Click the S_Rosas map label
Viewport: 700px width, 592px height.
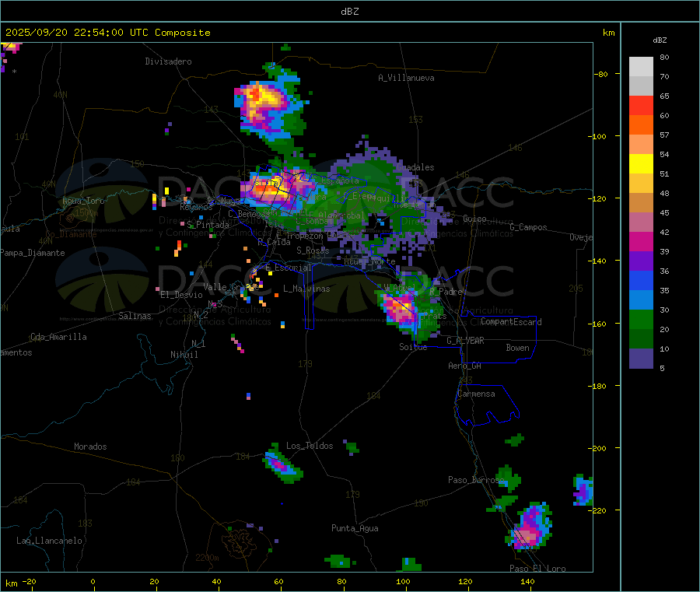tap(313, 250)
